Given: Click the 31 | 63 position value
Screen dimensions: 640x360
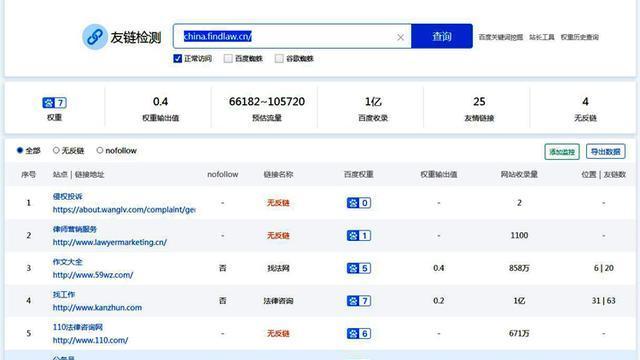Looking at the screenshot, I should click(604, 300).
